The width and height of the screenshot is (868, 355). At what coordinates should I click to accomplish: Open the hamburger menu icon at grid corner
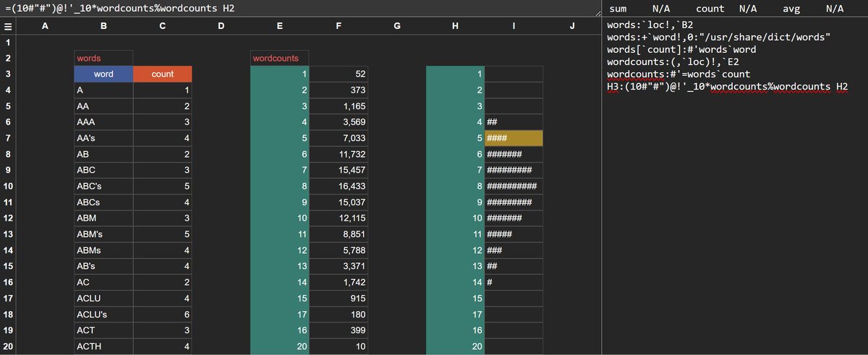point(8,27)
